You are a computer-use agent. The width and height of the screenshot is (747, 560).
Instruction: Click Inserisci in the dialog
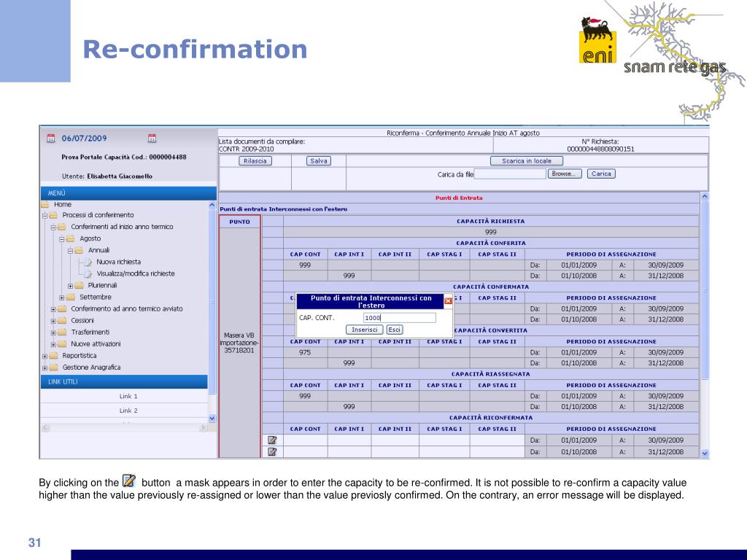tap(365, 330)
